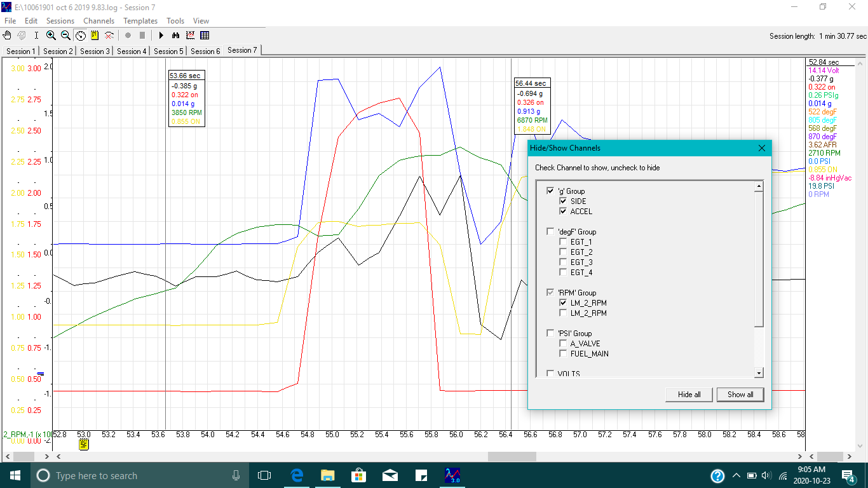The height and width of the screenshot is (488, 868).
Task: Click the Show all button
Action: pyautogui.click(x=740, y=395)
